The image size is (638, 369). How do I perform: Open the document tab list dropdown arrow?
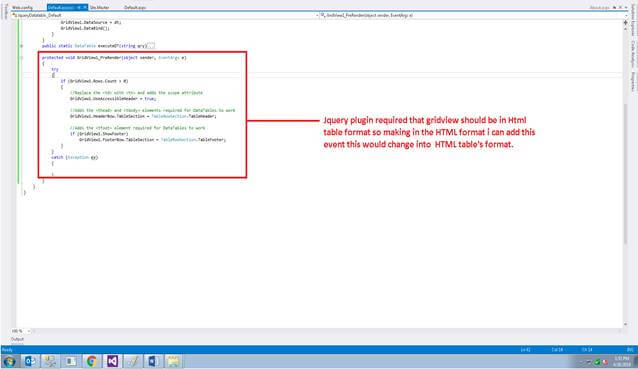click(626, 8)
